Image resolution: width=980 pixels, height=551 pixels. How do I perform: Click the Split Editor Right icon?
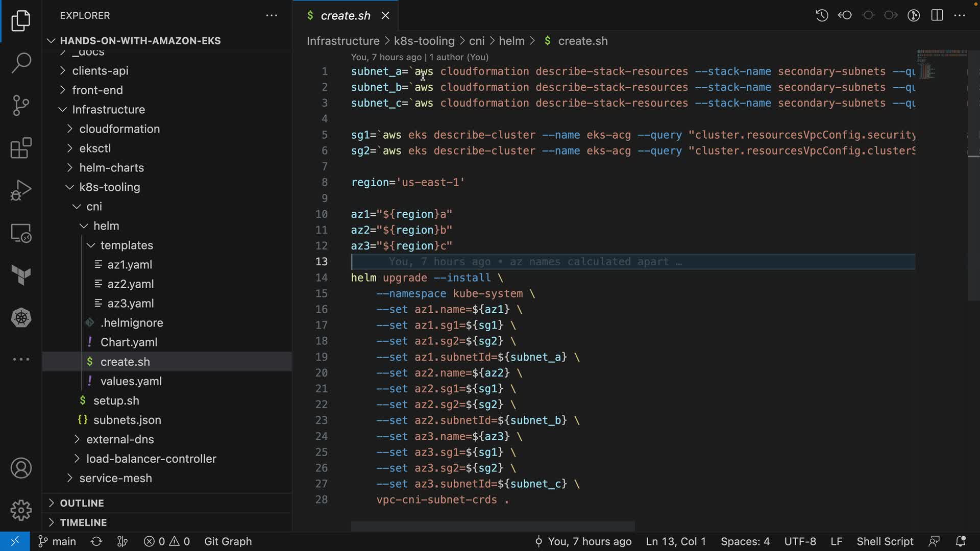click(x=937, y=15)
